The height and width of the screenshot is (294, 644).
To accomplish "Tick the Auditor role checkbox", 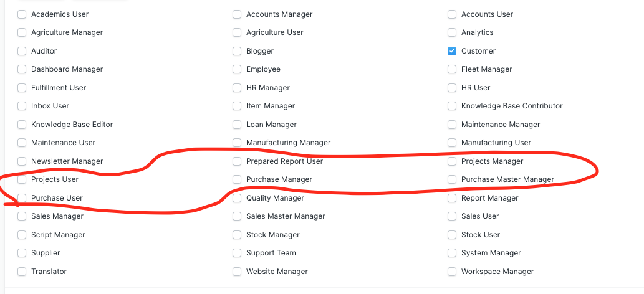I will (22, 51).
